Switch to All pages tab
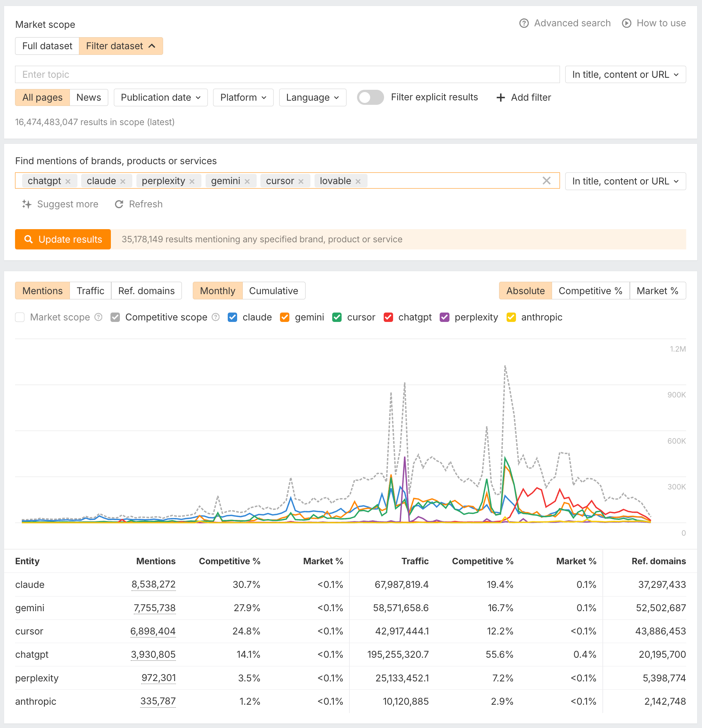 pyautogui.click(x=42, y=97)
